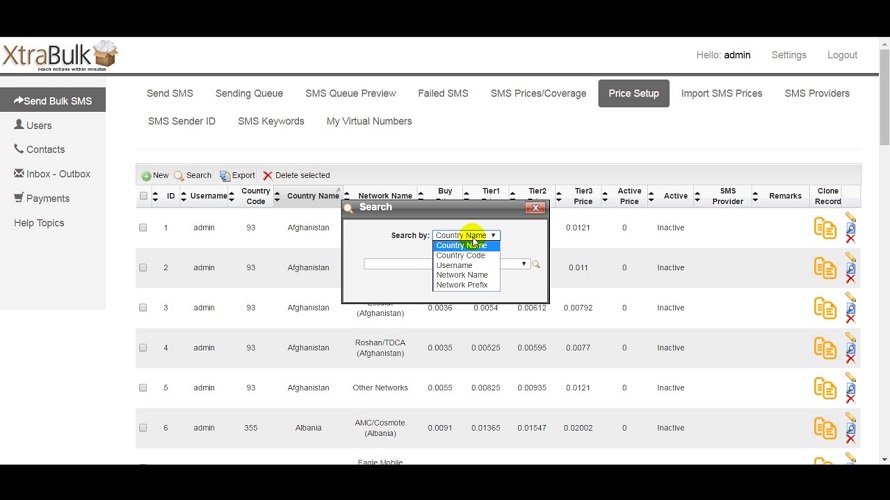Export the price table
Screen dimensions: 890x500
click(x=237, y=175)
